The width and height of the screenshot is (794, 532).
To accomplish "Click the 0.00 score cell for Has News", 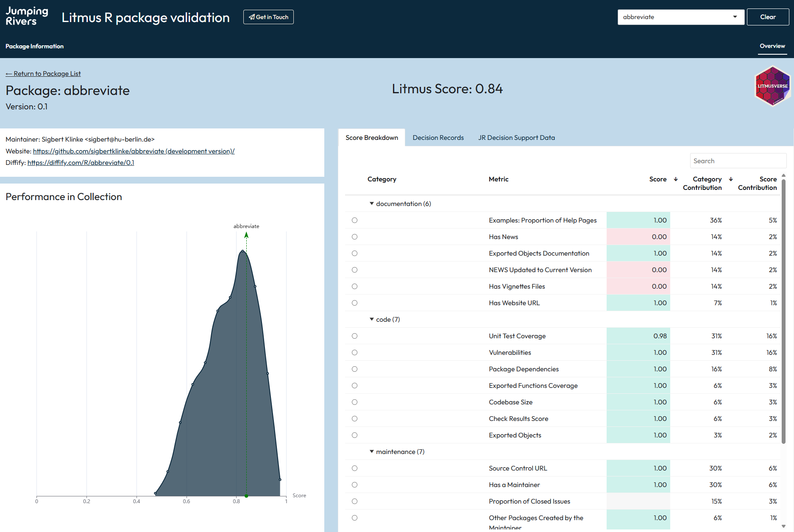I will point(638,237).
